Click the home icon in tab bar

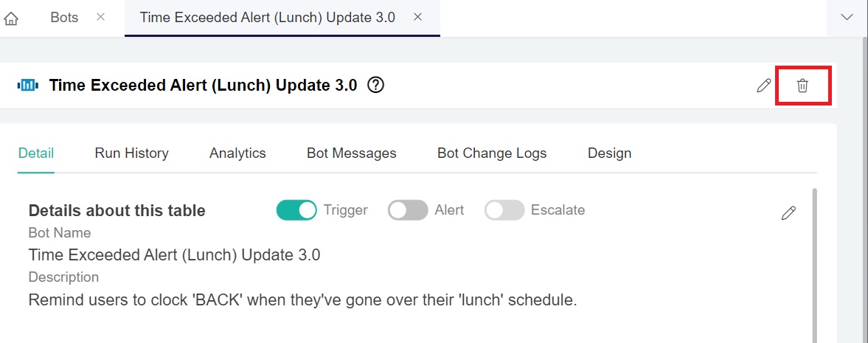pyautogui.click(x=11, y=18)
